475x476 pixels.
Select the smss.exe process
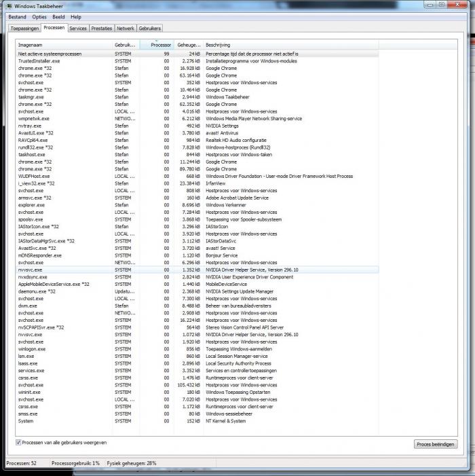point(197,414)
